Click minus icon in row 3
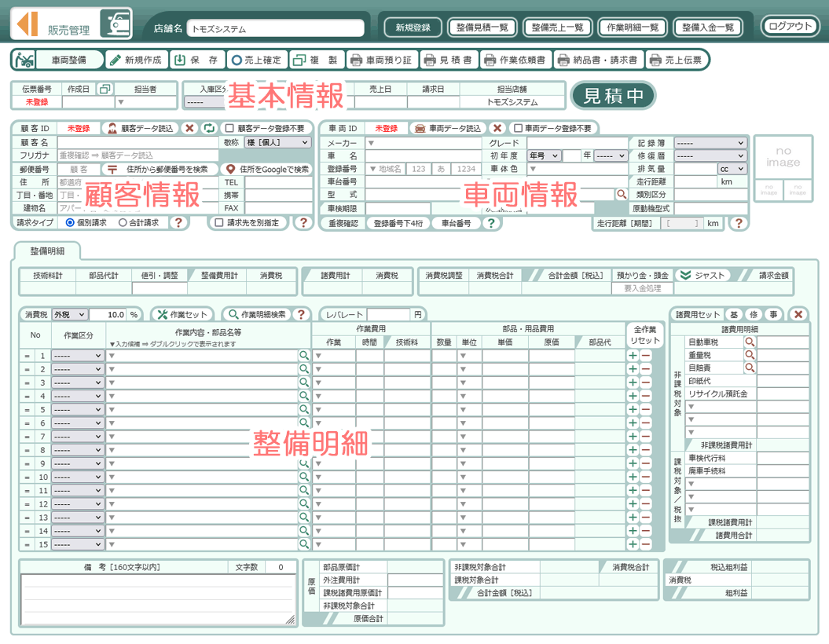 646,382
